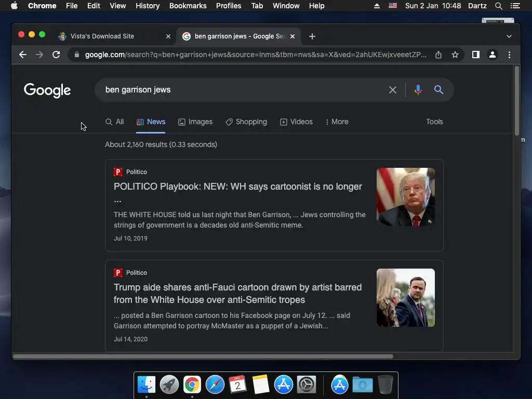Open Launchpad from the Dock
Image resolution: width=532 pixels, height=399 pixels.
pyautogui.click(x=169, y=385)
